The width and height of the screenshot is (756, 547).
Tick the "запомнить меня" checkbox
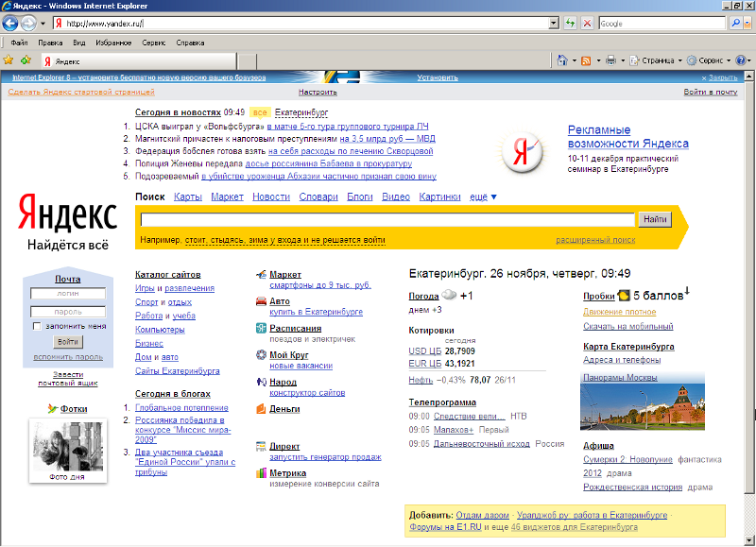coord(37,326)
